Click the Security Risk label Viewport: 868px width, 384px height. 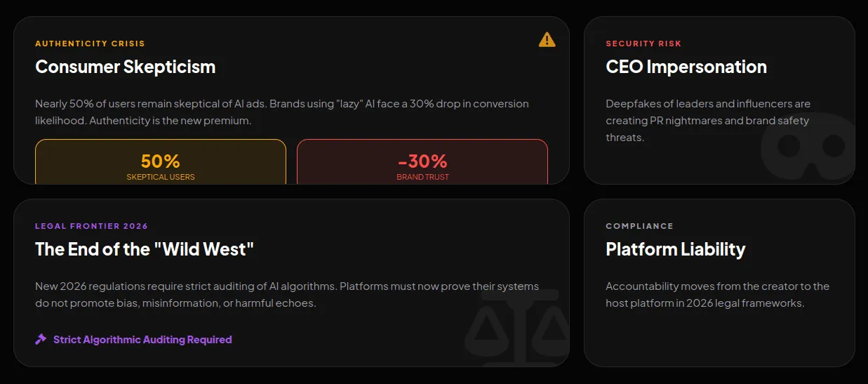[643, 44]
